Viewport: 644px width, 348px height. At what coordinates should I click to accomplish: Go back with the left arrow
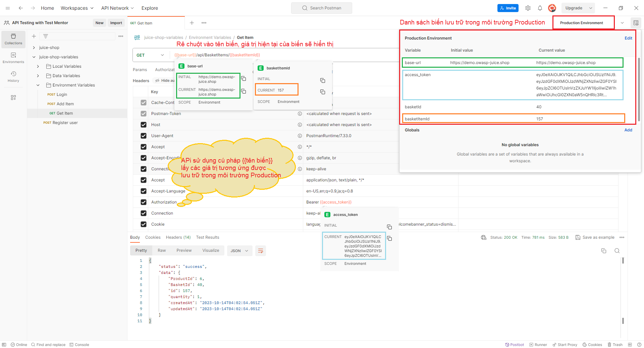coord(21,8)
